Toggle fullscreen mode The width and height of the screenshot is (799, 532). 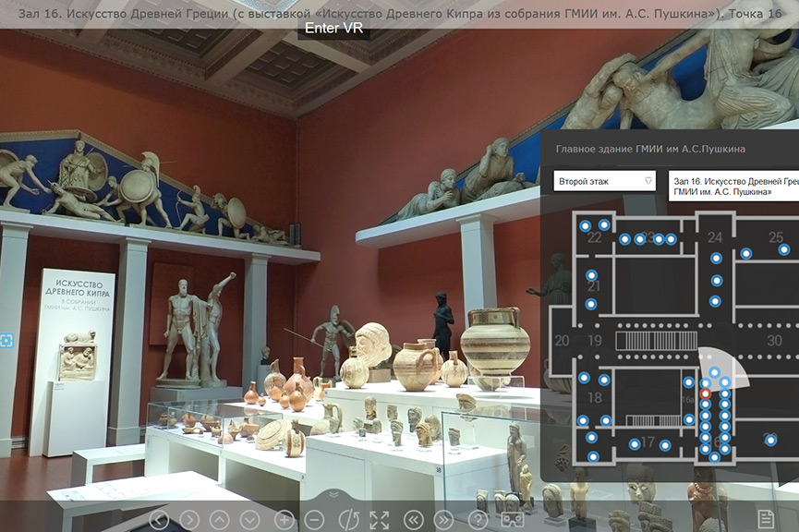380,520
